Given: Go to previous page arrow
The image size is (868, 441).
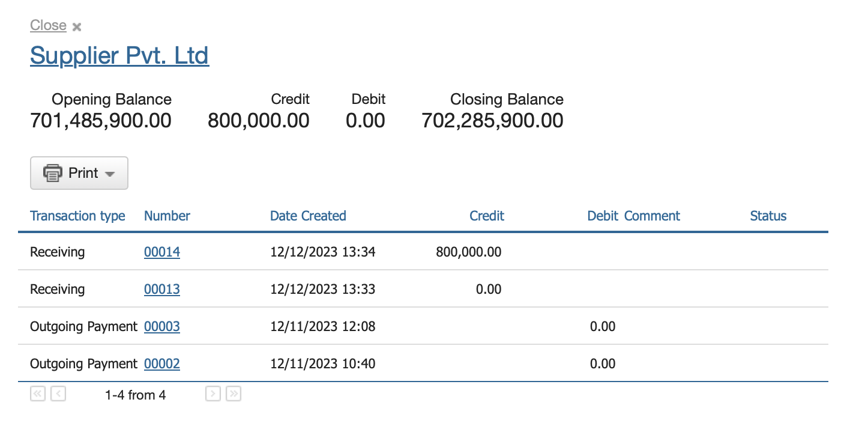Looking at the screenshot, I should pyautogui.click(x=58, y=394).
